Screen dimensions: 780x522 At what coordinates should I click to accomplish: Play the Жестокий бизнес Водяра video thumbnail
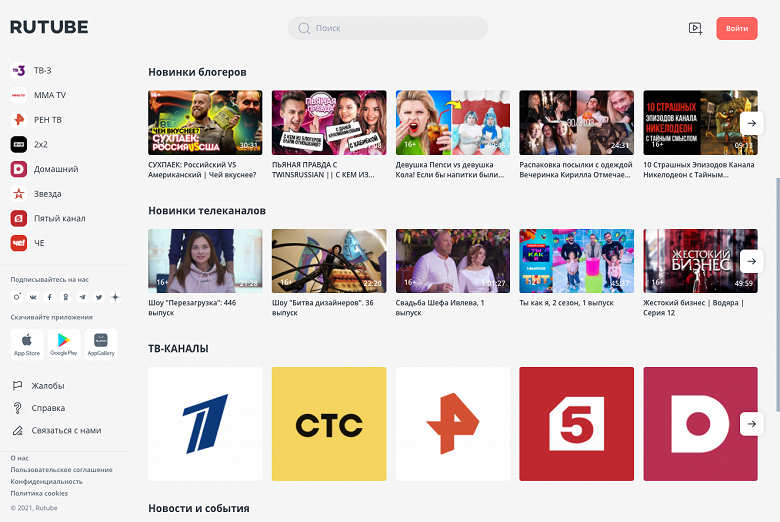pyautogui.click(x=700, y=261)
